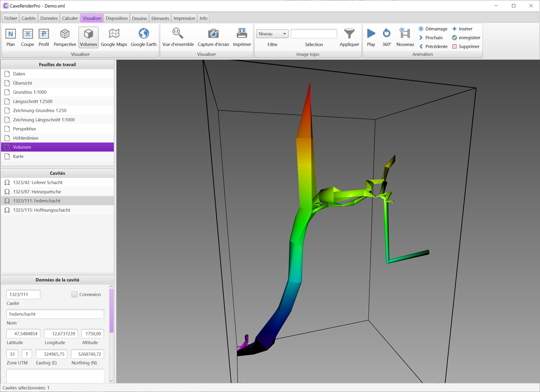Open the Données ribbon tab

[x=49, y=18]
